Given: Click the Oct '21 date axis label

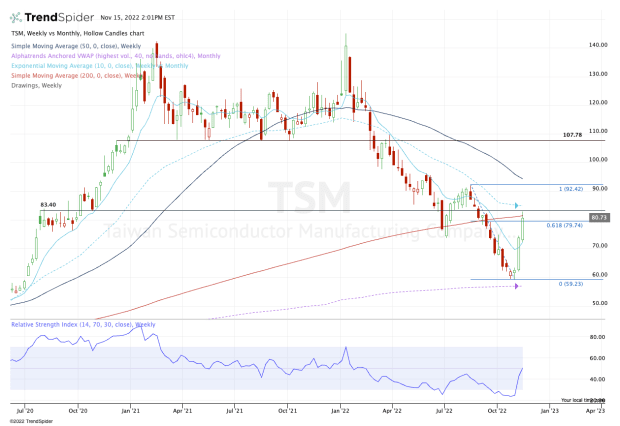Looking at the screenshot, I should pos(287,411).
